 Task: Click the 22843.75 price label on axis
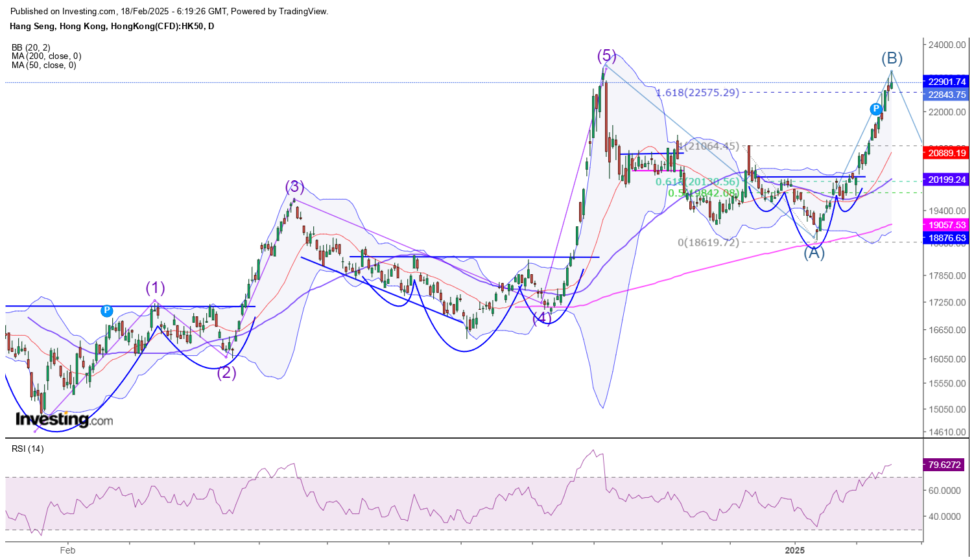[947, 95]
